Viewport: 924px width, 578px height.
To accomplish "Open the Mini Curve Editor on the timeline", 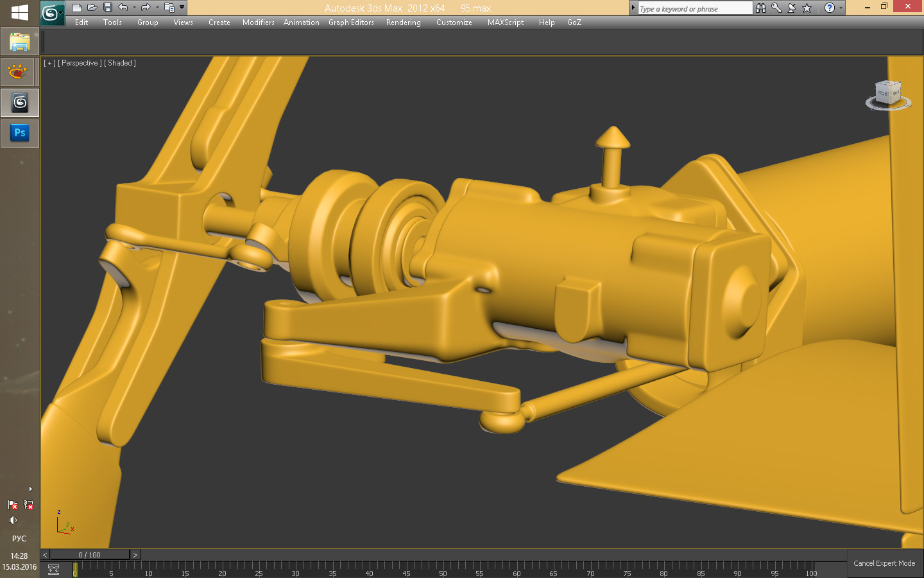I will click(x=54, y=570).
